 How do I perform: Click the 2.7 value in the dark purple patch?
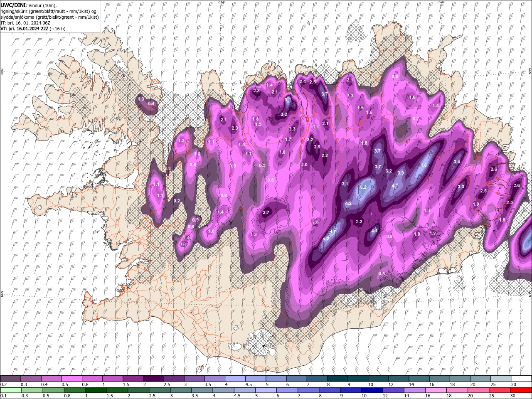[x=266, y=212]
